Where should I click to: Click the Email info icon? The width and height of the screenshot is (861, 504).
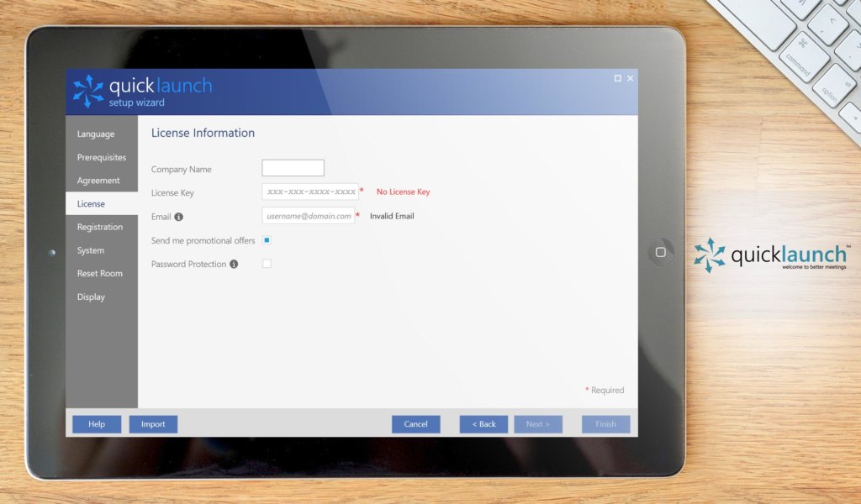[178, 217]
